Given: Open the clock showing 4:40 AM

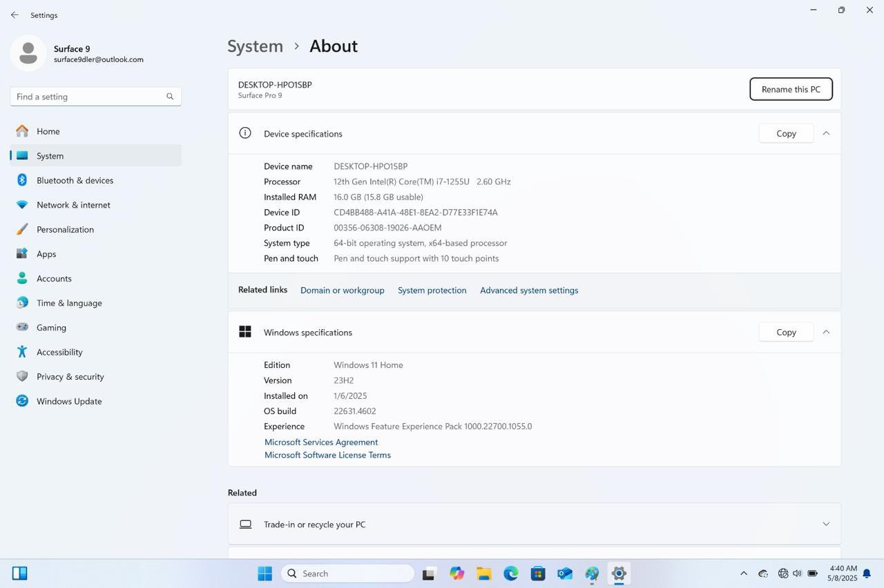Looking at the screenshot, I should pos(843,574).
